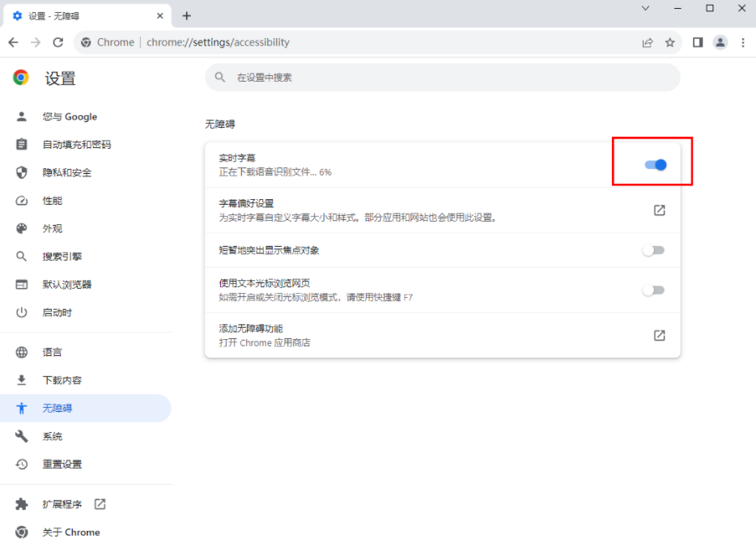
Task: Open the 默认浏览器 section
Action: 86,285
